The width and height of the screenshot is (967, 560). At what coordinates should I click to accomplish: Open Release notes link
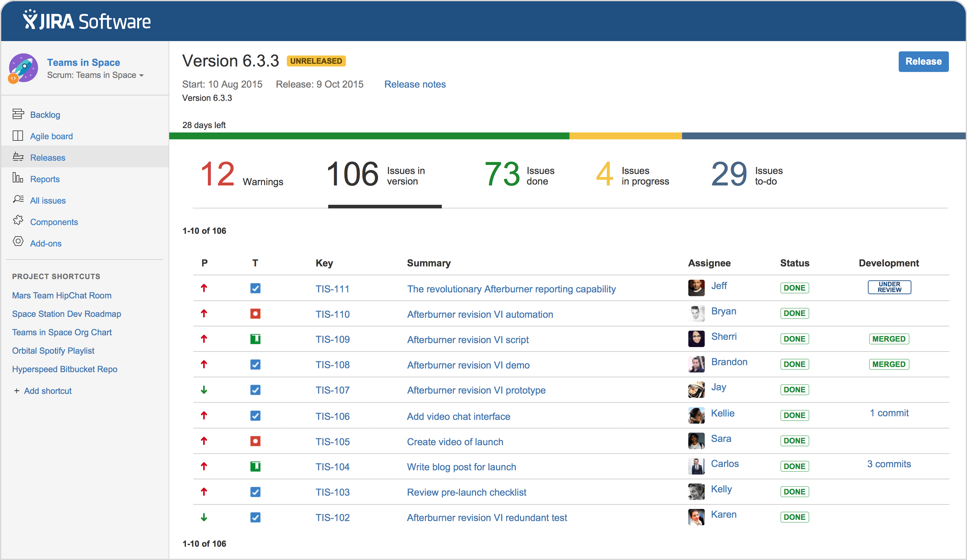pos(415,84)
